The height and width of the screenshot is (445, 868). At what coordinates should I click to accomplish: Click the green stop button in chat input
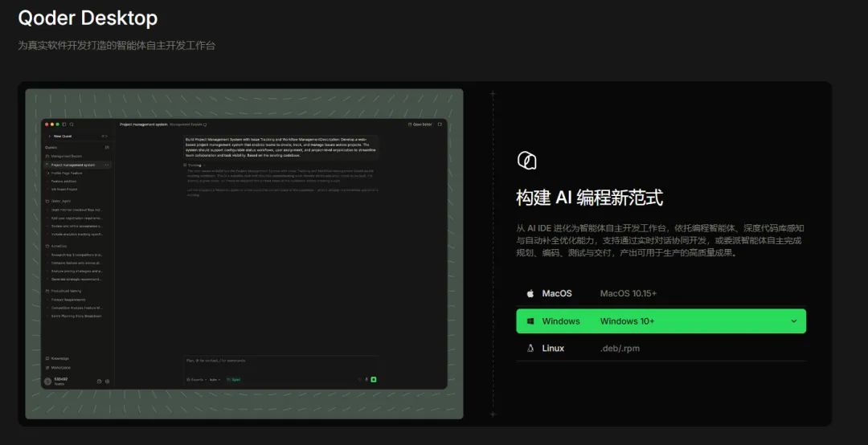[x=374, y=380]
